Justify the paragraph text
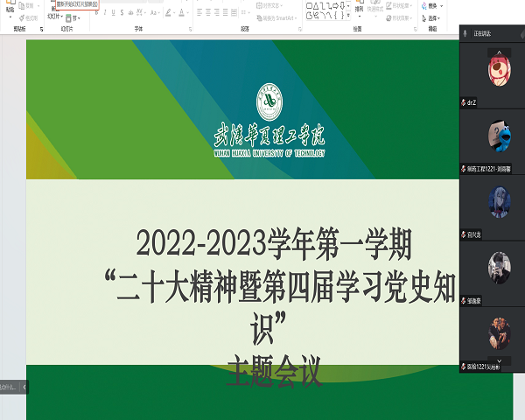This screenshot has height=420, width=525. click(226, 13)
